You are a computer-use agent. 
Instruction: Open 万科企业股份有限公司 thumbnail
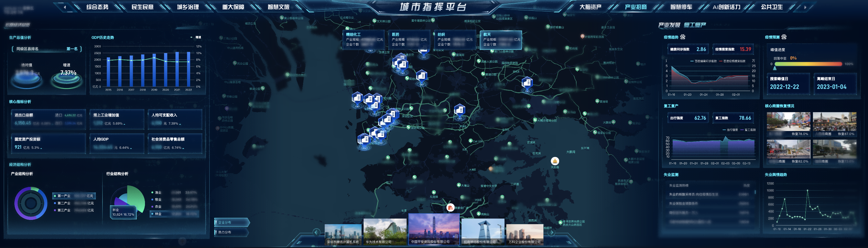(x=525, y=235)
